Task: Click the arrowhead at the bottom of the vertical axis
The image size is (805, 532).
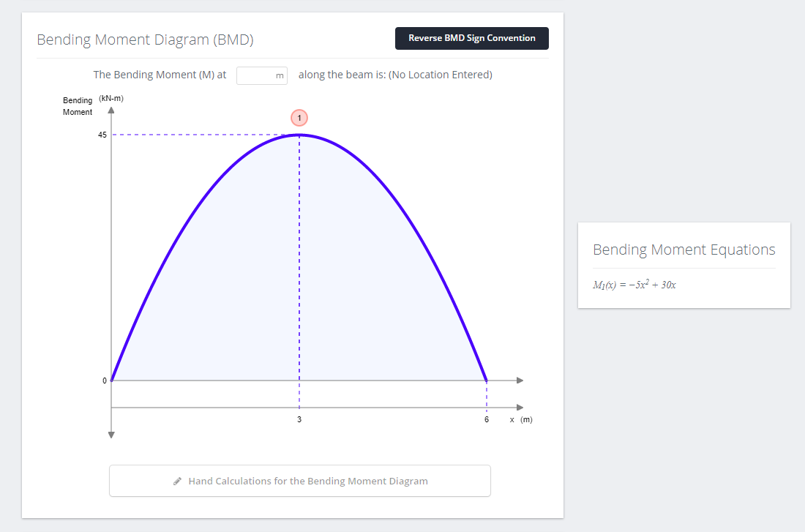Action: pos(111,435)
